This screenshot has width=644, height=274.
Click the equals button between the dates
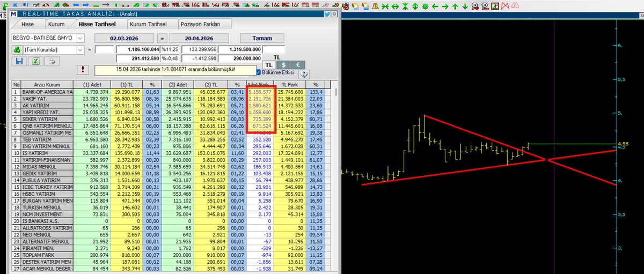tap(162, 39)
